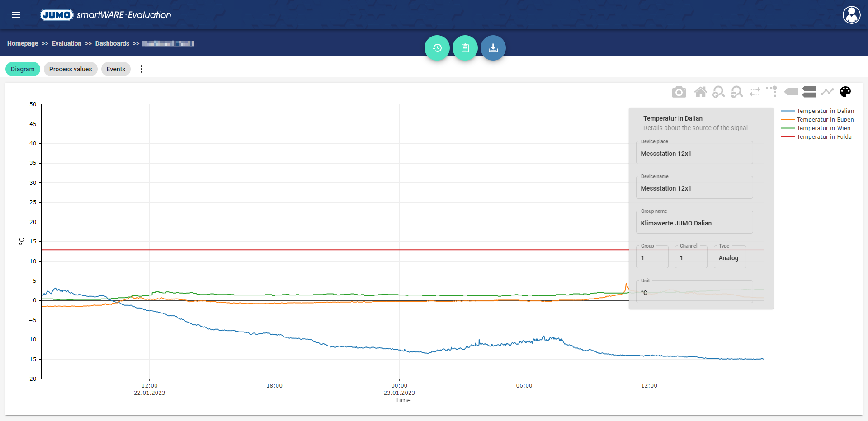
Task: Click the user profile avatar
Action: point(851,15)
